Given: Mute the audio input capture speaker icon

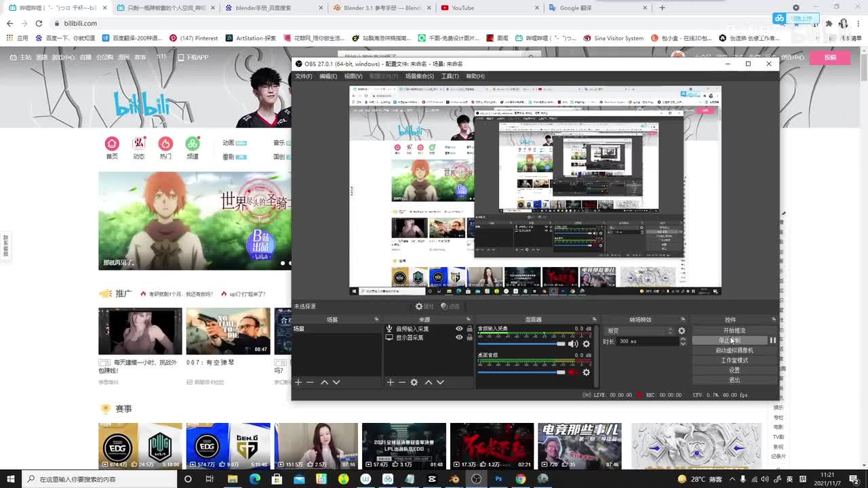Looking at the screenshot, I should (573, 344).
